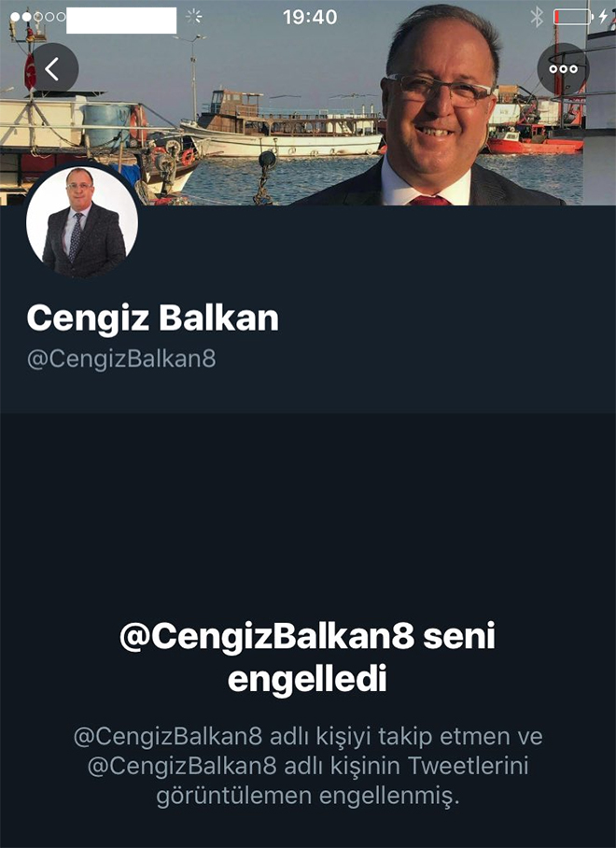Tap the 19:40 clock in the status bar
The height and width of the screenshot is (848, 616).
pos(310,18)
